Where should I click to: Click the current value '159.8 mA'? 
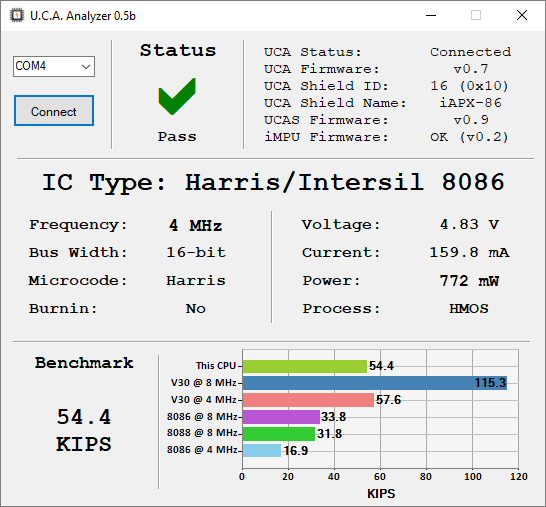469,252
